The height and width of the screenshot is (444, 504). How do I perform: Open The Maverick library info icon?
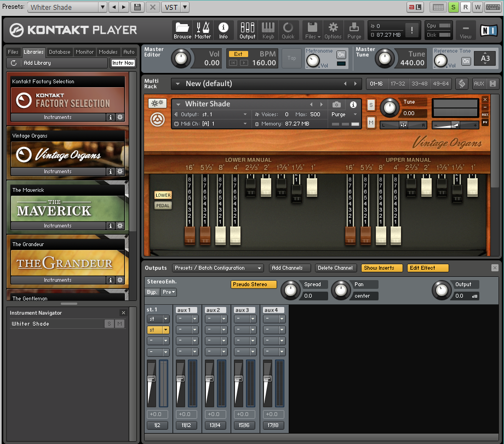(110, 226)
